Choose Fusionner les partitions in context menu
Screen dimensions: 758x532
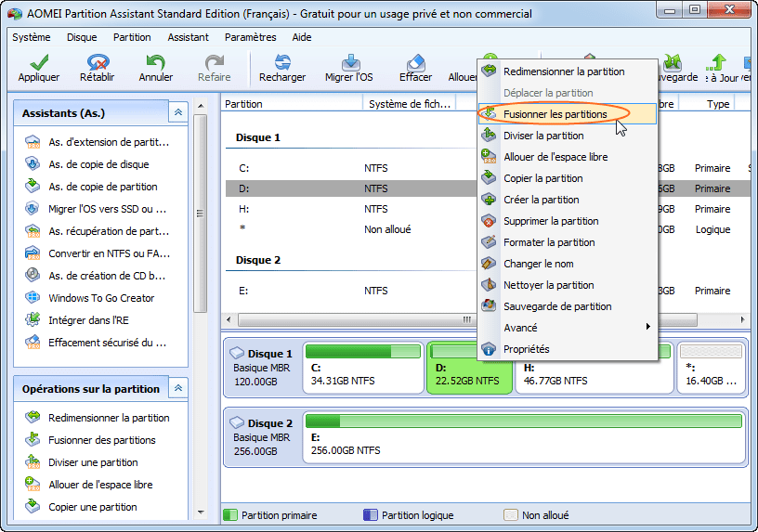(x=568, y=114)
